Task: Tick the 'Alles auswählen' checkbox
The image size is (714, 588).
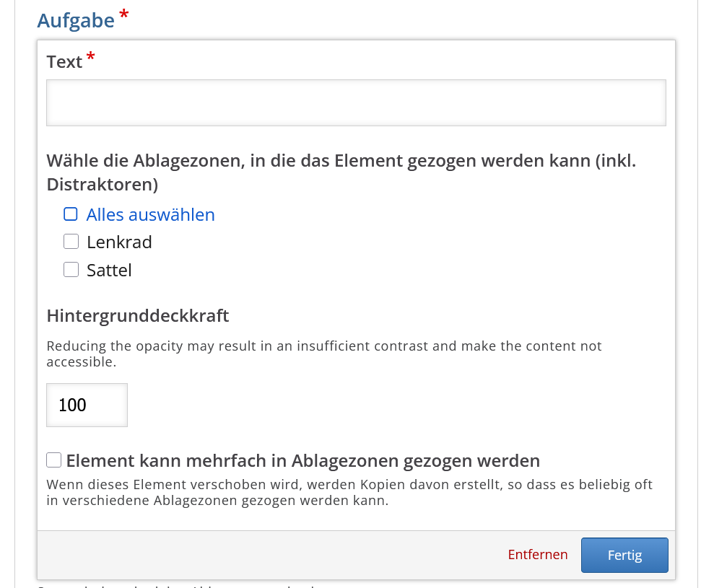Action: [x=71, y=214]
